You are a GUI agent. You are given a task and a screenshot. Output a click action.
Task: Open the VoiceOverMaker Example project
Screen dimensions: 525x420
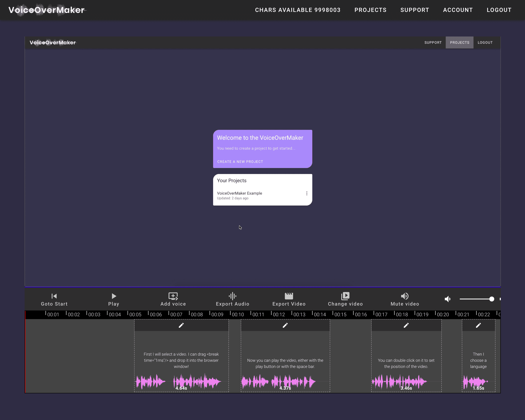(x=239, y=193)
